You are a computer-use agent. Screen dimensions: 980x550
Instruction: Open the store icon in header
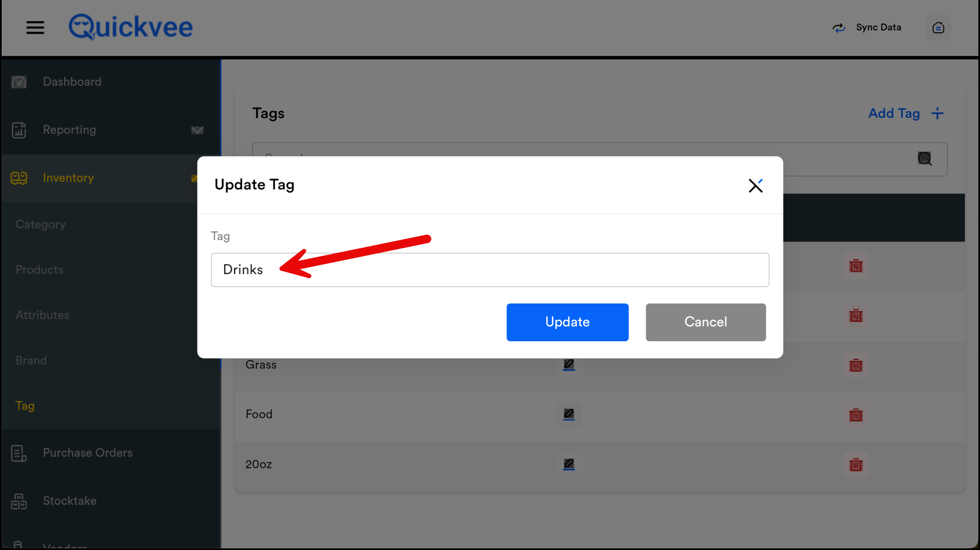[938, 28]
